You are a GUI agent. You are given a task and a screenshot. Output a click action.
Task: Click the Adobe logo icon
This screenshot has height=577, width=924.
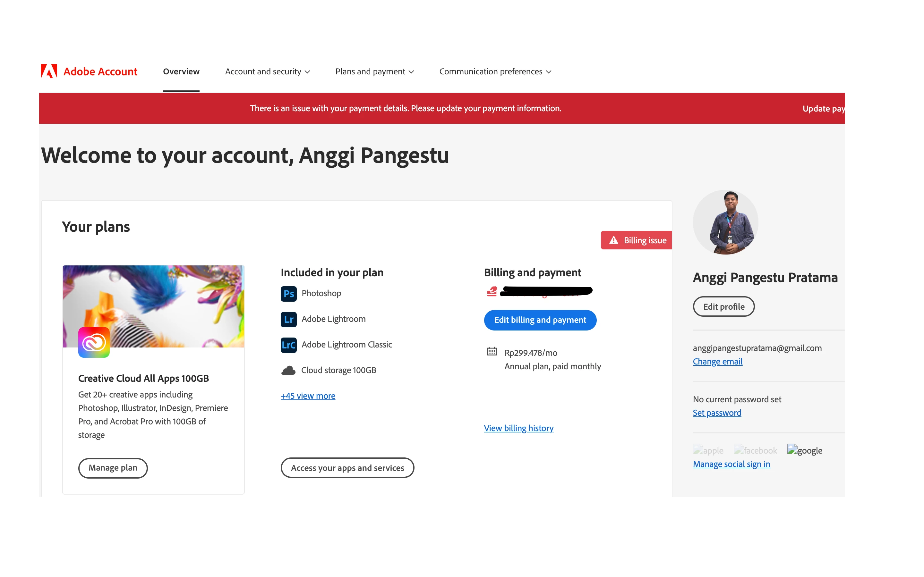pyautogui.click(x=49, y=71)
